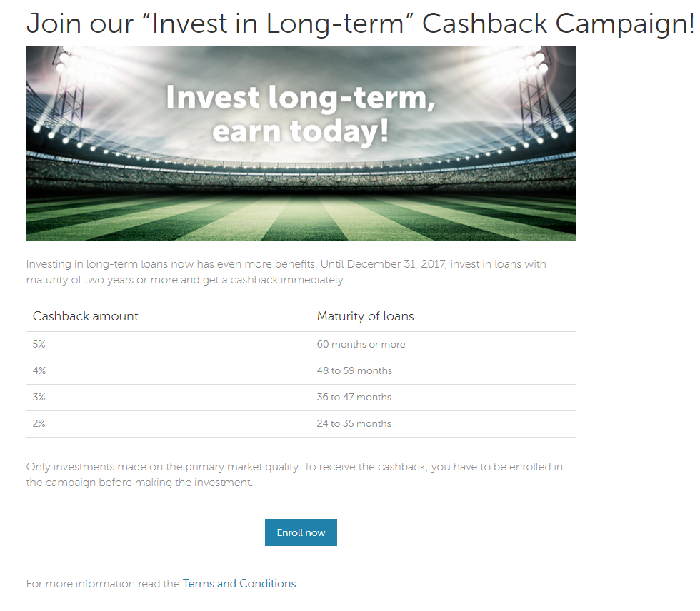Click the Enroll now button
This screenshot has width=700, height=611.
coord(301,532)
